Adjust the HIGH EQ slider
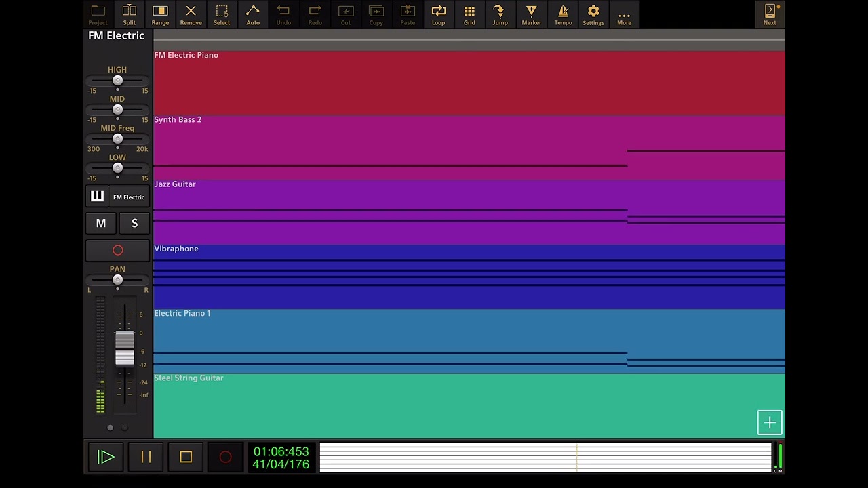The image size is (868, 488). coord(117,81)
